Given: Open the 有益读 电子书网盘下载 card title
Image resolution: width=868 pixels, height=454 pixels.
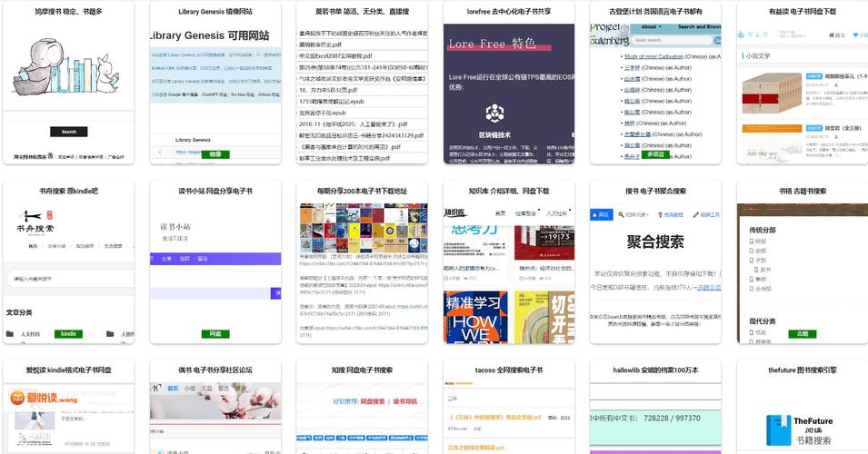Looking at the screenshot, I should coord(803,11).
